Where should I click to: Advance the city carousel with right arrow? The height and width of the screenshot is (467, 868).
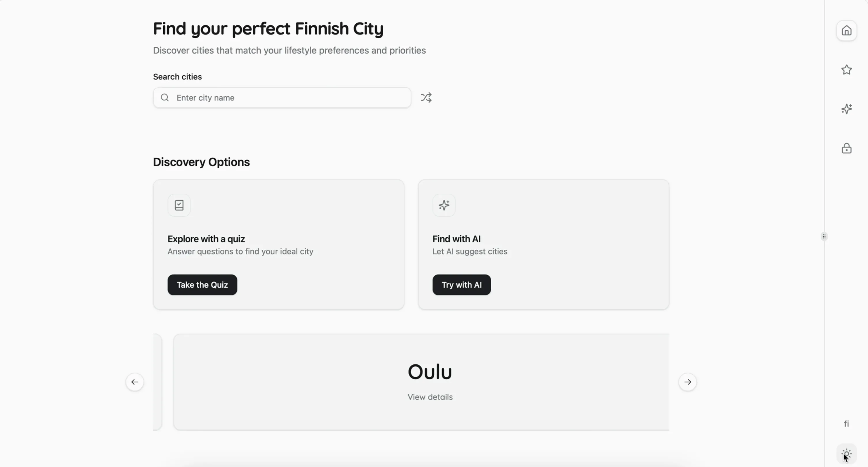point(688,382)
